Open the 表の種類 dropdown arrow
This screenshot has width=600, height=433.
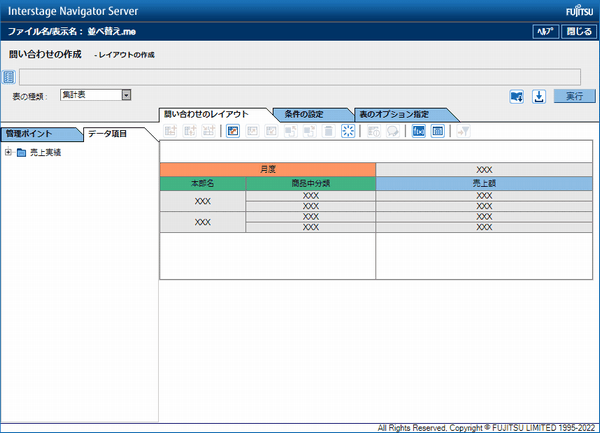[x=126, y=95]
